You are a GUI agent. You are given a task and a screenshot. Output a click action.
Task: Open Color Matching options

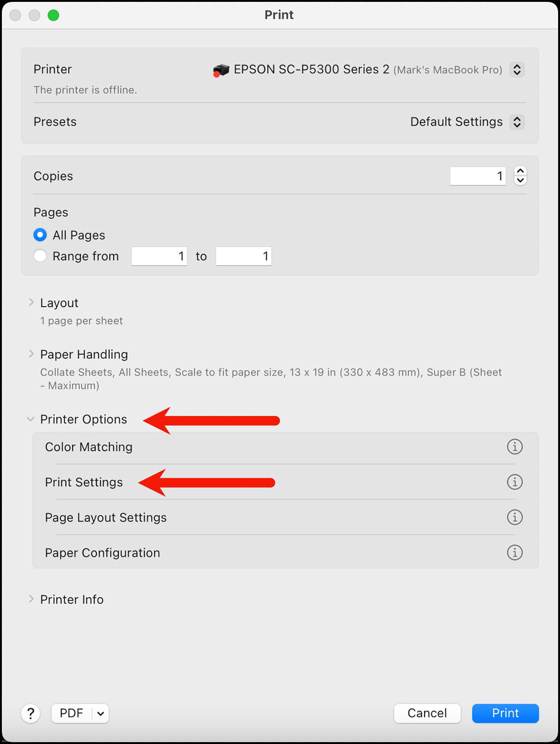pyautogui.click(x=285, y=447)
